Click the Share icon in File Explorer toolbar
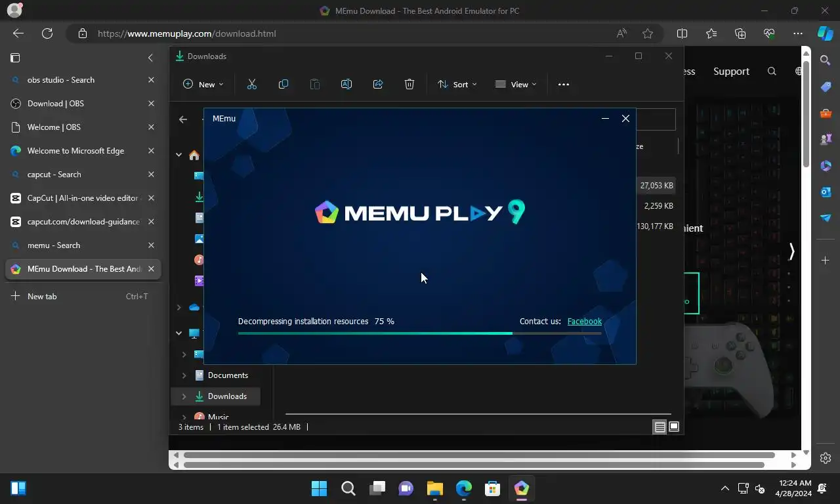This screenshot has height=504, width=840. pyautogui.click(x=378, y=84)
